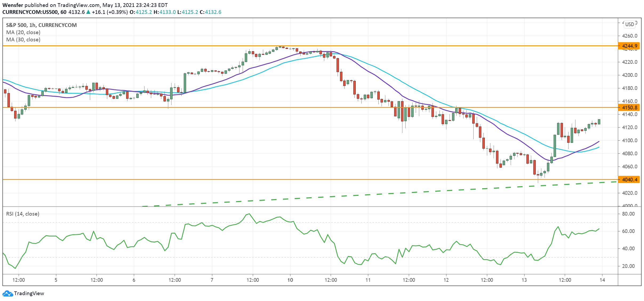644x301 pixels.
Task: Click the USD currency badge
Action: coord(630,24)
